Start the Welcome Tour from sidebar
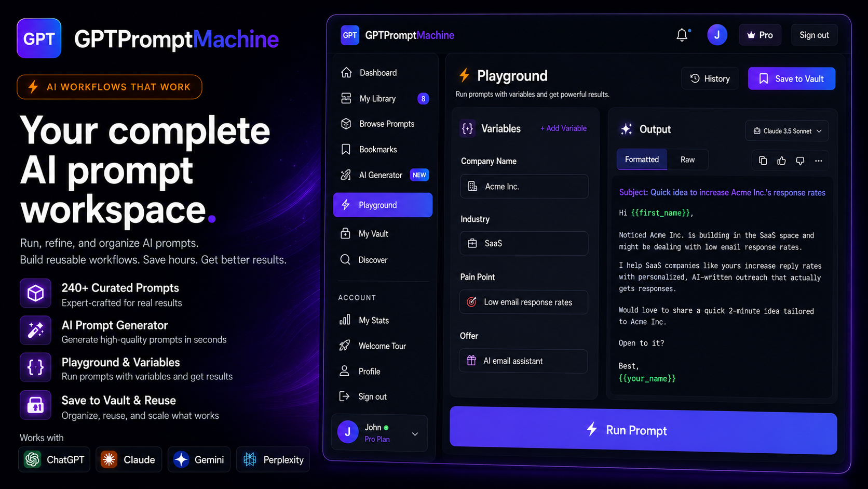 tap(383, 346)
